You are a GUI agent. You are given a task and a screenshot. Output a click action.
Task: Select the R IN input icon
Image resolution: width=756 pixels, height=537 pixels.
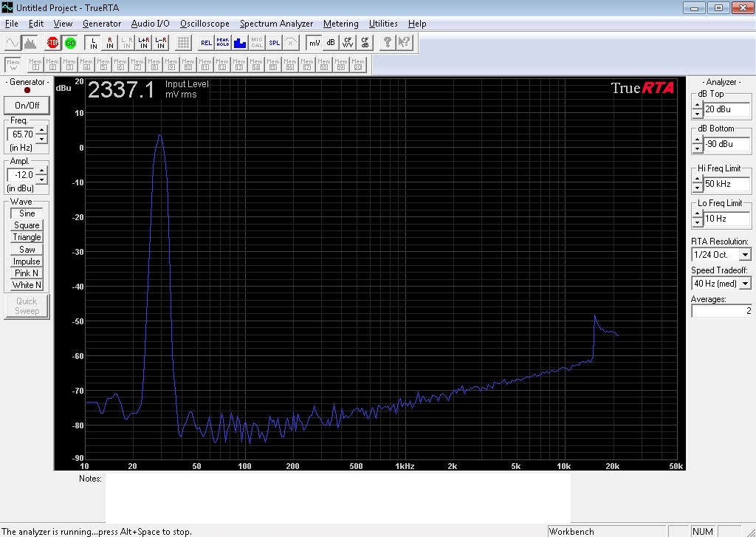[110, 43]
